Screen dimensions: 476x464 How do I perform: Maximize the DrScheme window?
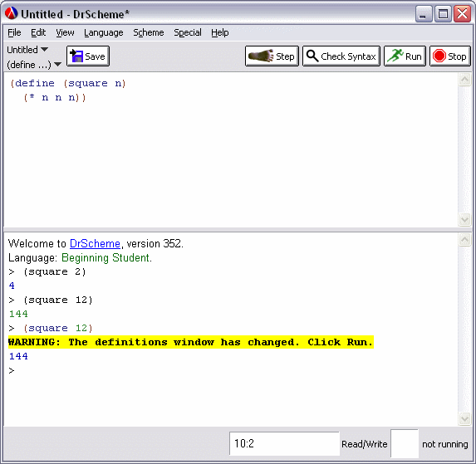pyautogui.click(x=443, y=13)
